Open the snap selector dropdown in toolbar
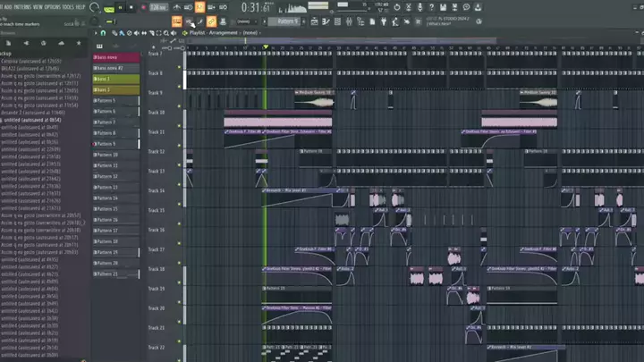 click(241, 20)
